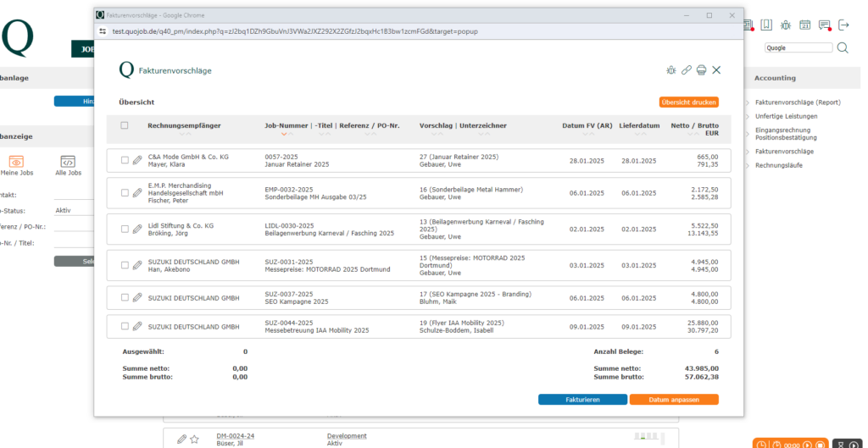Open the bug report icon in Fakturenvorschläge popup

[x=671, y=69]
